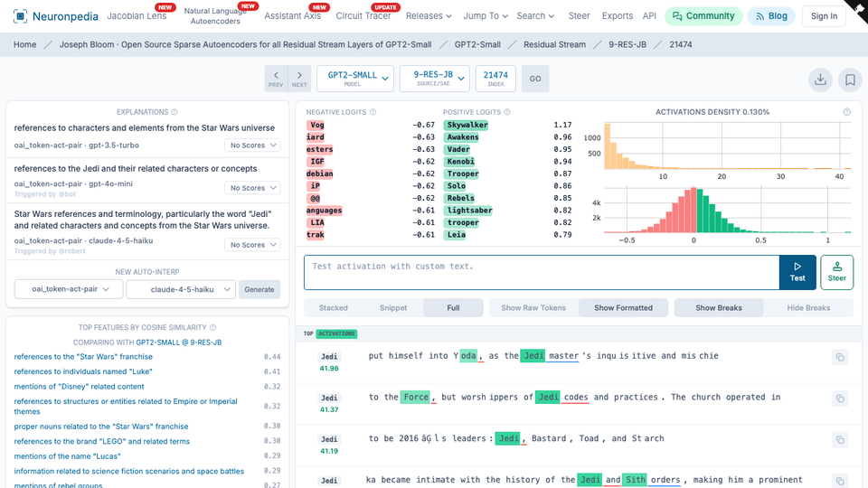Download this feature using the download icon

(820, 80)
